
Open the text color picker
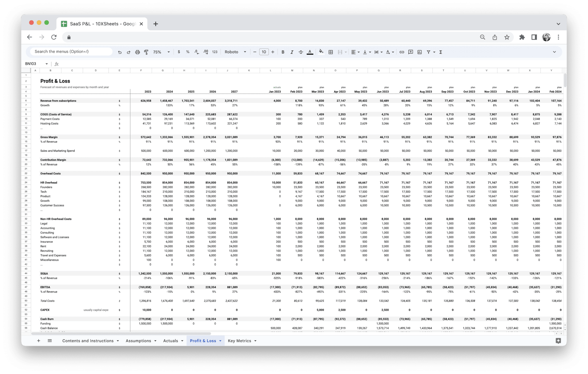[x=310, y=52]
